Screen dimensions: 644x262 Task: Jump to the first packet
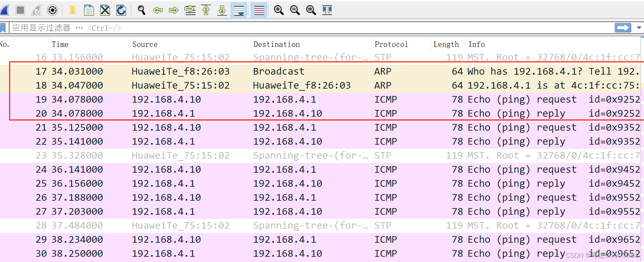206,10
